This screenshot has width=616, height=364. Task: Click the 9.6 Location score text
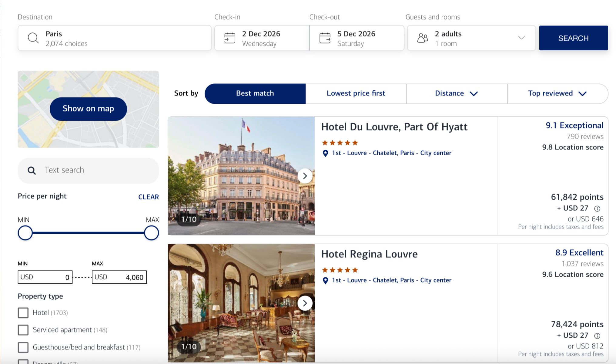(x=573, y=275)
